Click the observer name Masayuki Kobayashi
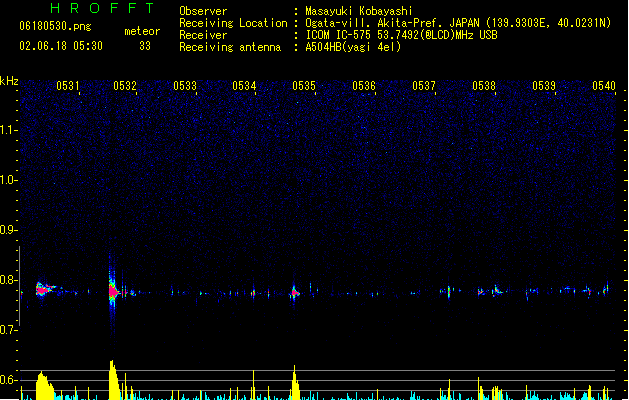 pos(359,11)
